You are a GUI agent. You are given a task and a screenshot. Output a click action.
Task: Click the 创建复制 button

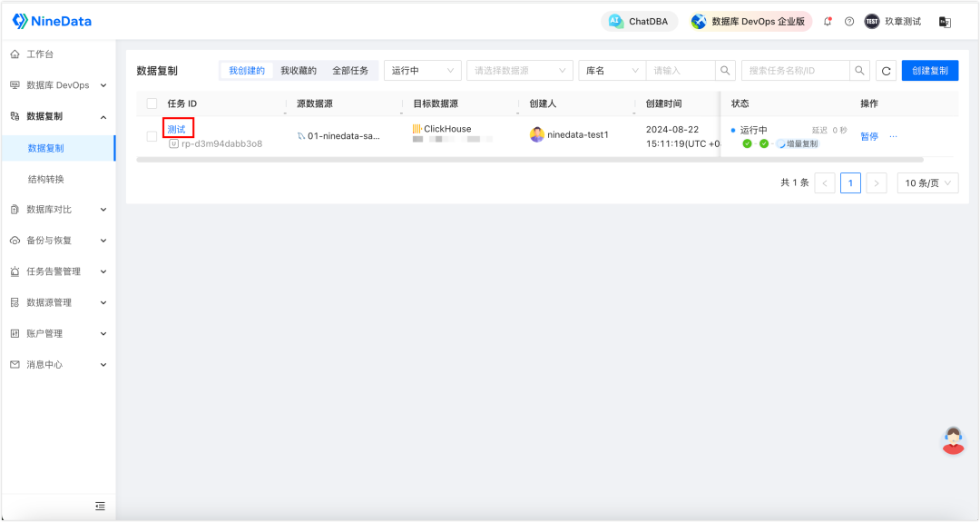tap(930, 71)
